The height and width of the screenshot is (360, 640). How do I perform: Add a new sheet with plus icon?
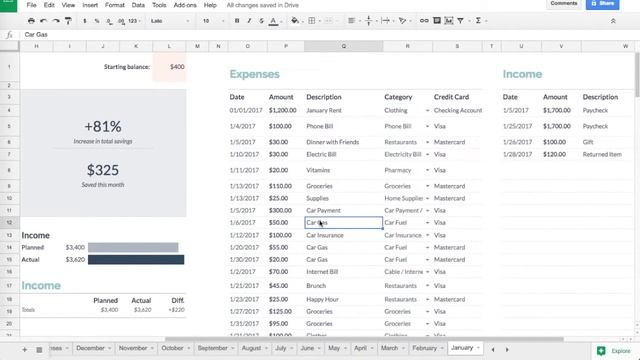(x=24, y=349)
